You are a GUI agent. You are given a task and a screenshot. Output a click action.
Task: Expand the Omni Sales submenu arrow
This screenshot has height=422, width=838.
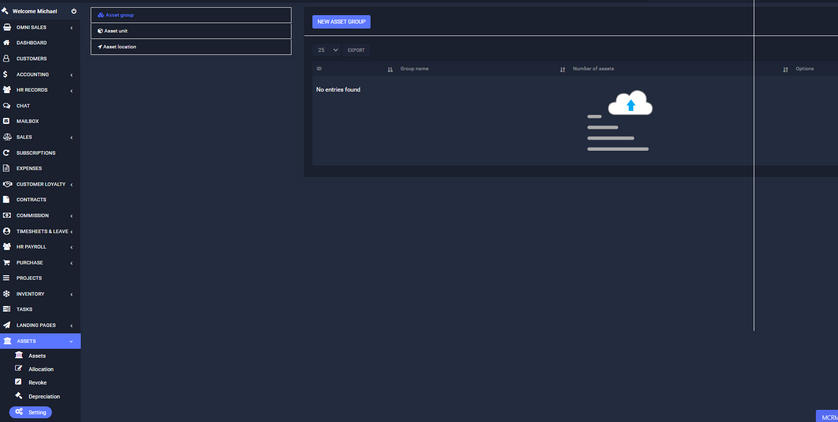[71, 28]
